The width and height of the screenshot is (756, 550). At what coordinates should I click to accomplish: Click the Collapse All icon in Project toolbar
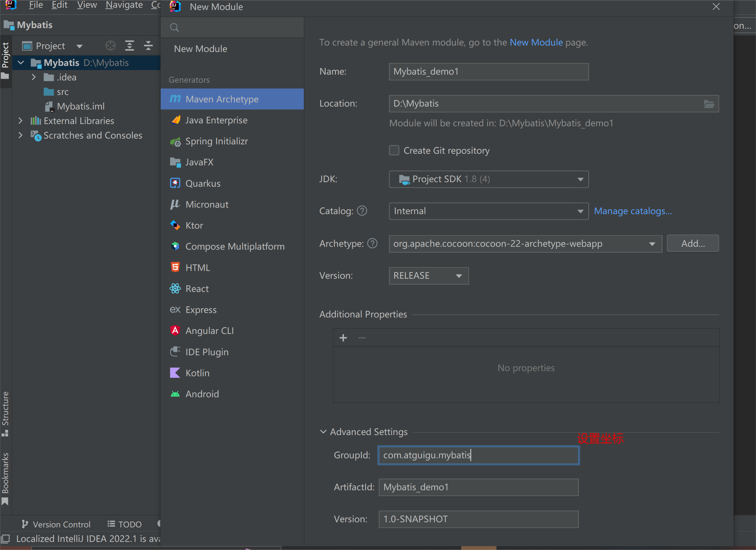pos(148,46)
